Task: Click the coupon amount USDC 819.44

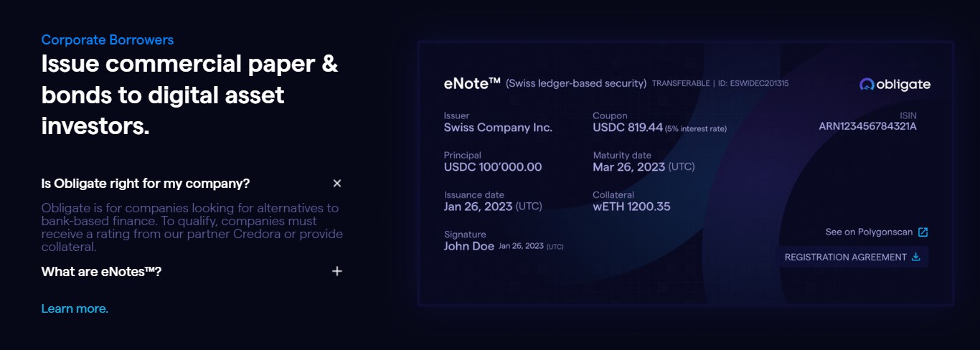Action: (x=627, y=128)
